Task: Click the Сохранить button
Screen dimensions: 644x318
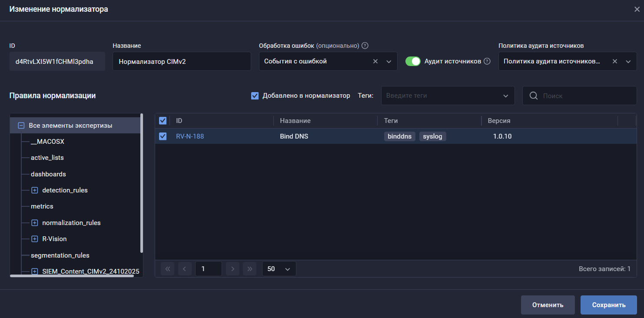Action: [x=608, y=305]
